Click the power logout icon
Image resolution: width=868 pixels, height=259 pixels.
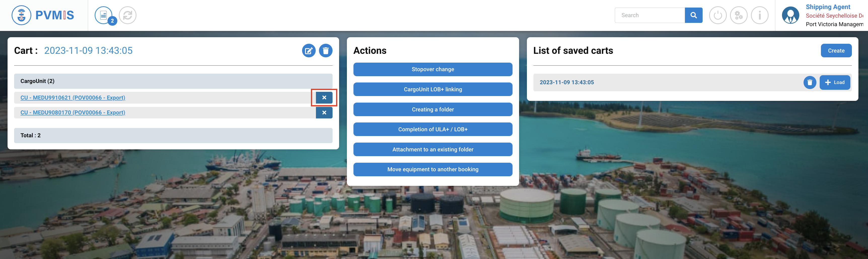tap(717, 15)
